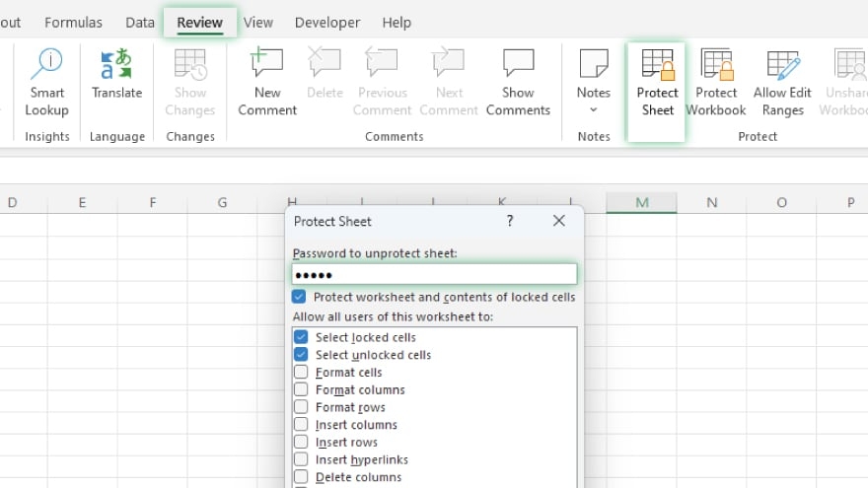Click the password to unprotect field
The height and width of the screenshot is (488, 868).
click(434, 274)
